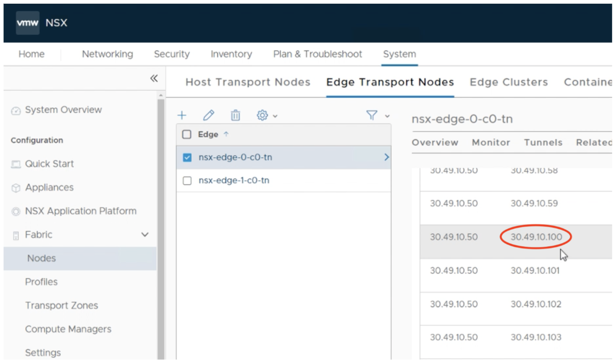Click the delete trash icon
The image size is (616, 364).
235,115
